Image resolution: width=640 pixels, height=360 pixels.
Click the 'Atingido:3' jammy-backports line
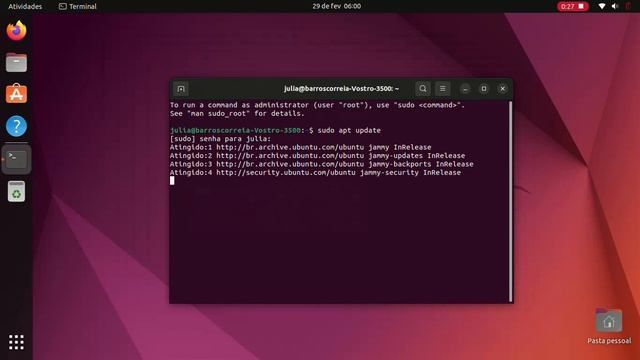pos(322,164)
